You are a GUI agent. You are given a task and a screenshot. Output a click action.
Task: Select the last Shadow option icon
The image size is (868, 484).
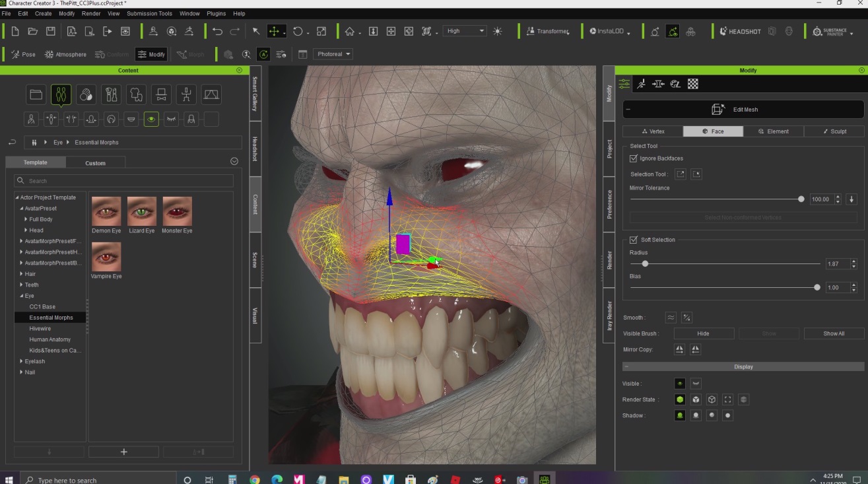[728, 415]
